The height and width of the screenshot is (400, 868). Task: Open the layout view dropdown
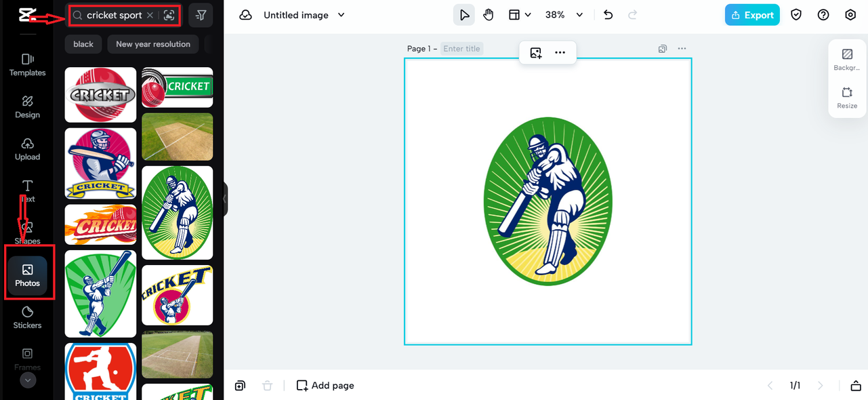520,15
